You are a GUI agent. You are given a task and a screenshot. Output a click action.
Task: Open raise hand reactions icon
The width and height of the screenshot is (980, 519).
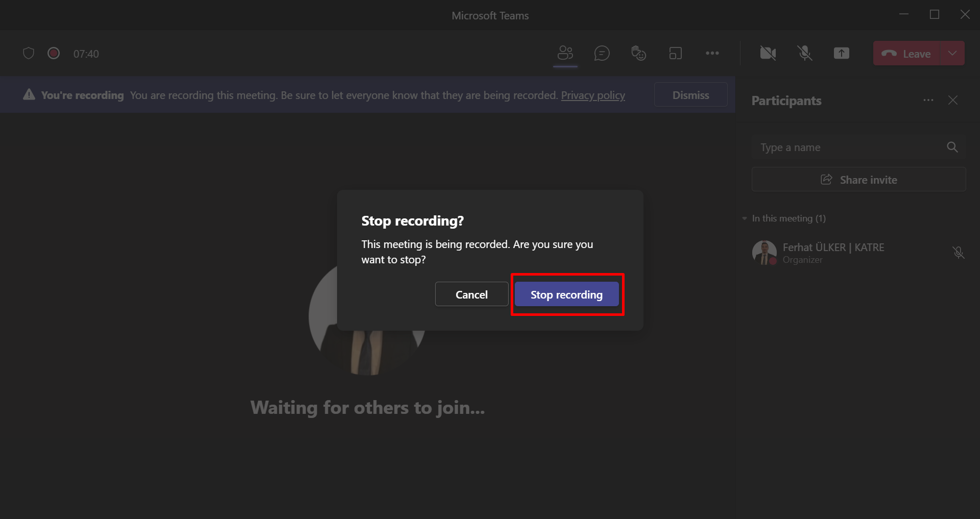click(x=638, y=53)
